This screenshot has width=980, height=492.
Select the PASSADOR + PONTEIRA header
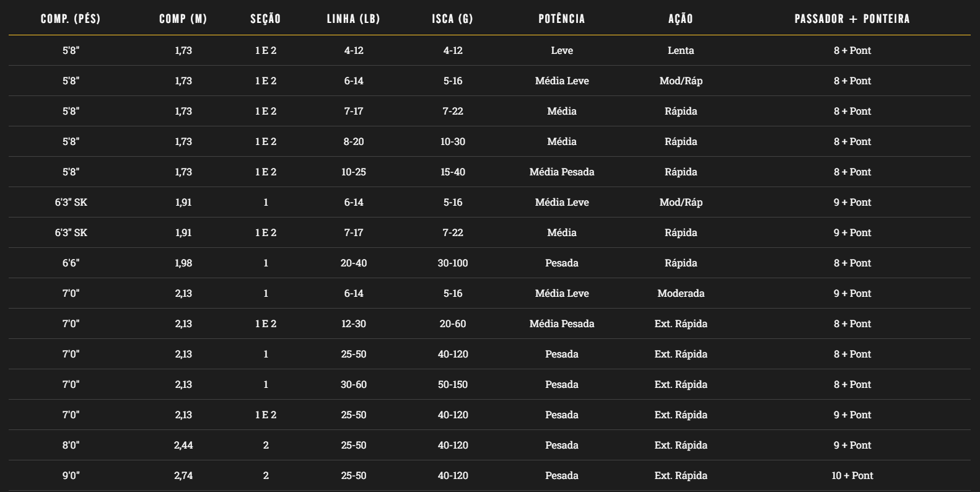[x=852, y=19]
